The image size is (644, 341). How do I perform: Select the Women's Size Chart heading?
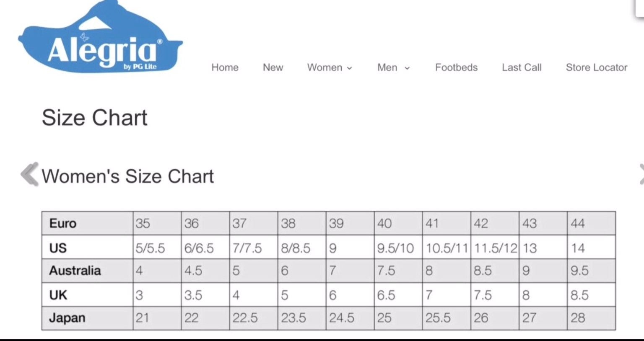click(x=128, y=176)
